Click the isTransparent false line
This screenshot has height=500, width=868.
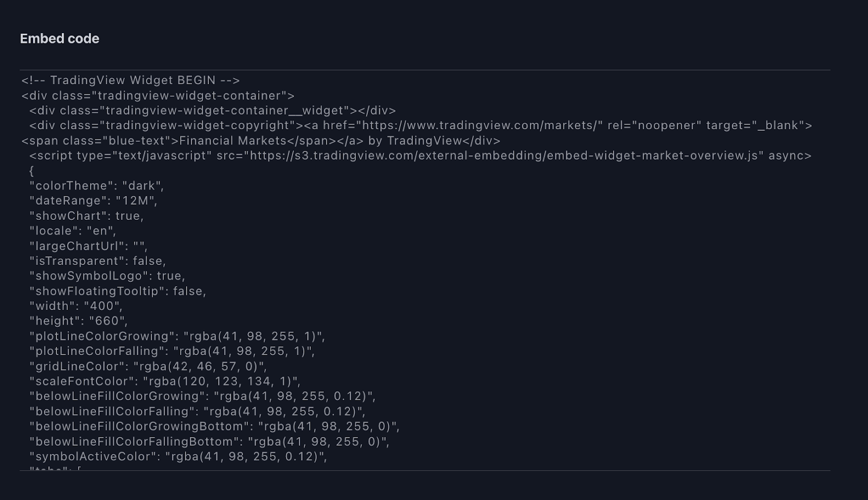coord(98,261)
